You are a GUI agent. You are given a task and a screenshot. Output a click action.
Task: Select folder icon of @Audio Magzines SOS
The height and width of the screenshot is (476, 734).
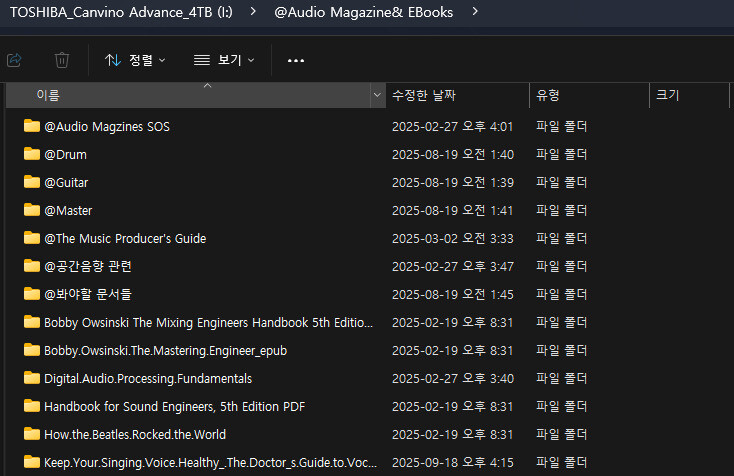(32, 126)
